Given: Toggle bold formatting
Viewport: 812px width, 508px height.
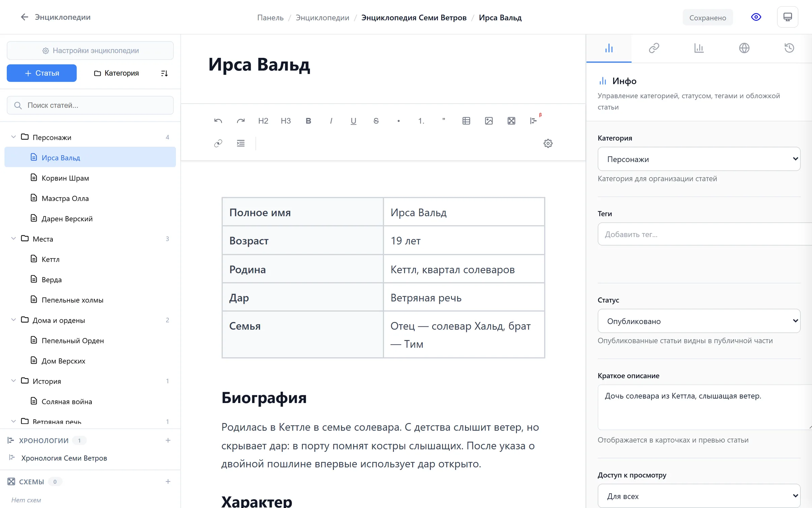Looking at the screenshot, I should pyautogui.click(x=308, y=121).
